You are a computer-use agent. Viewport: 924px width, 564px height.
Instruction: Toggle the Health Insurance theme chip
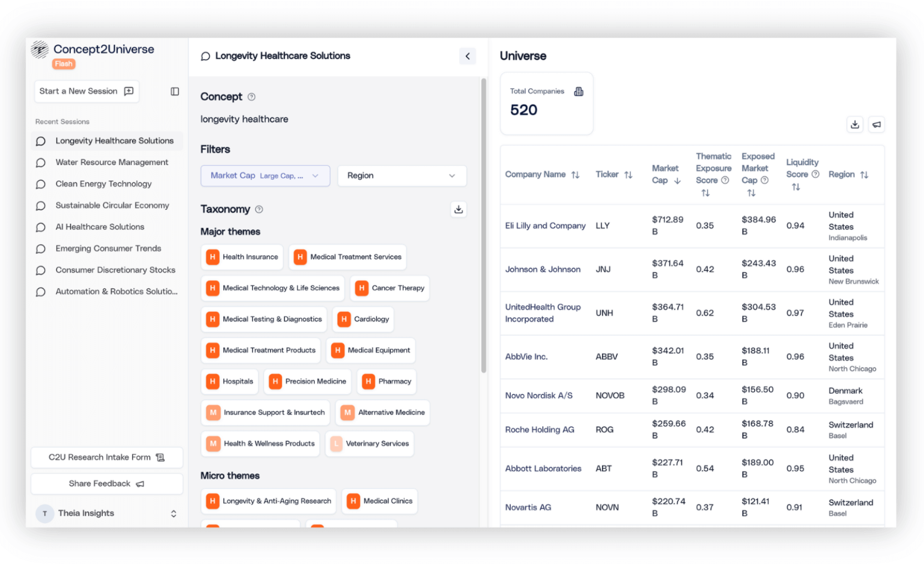click(x=242, y=257)
